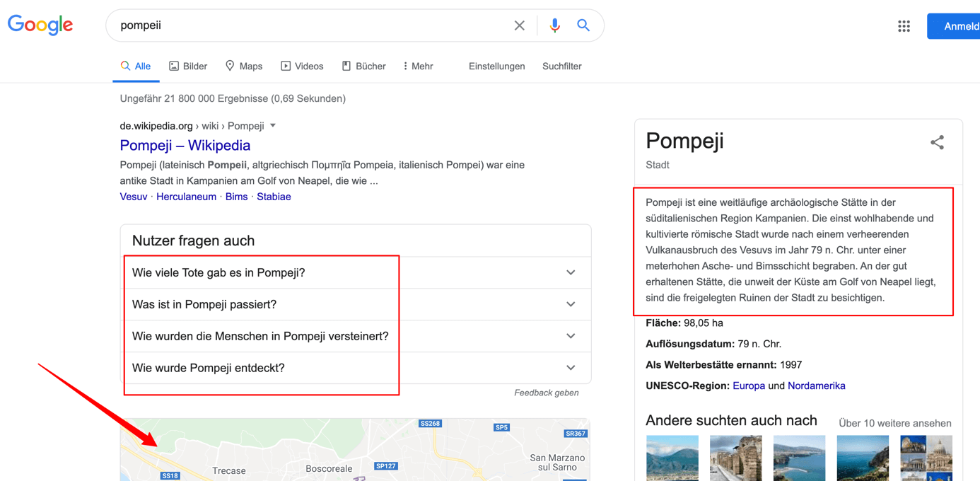Switch to the Maps tab
The image size is (980, 481).
[x=244, y=66]
